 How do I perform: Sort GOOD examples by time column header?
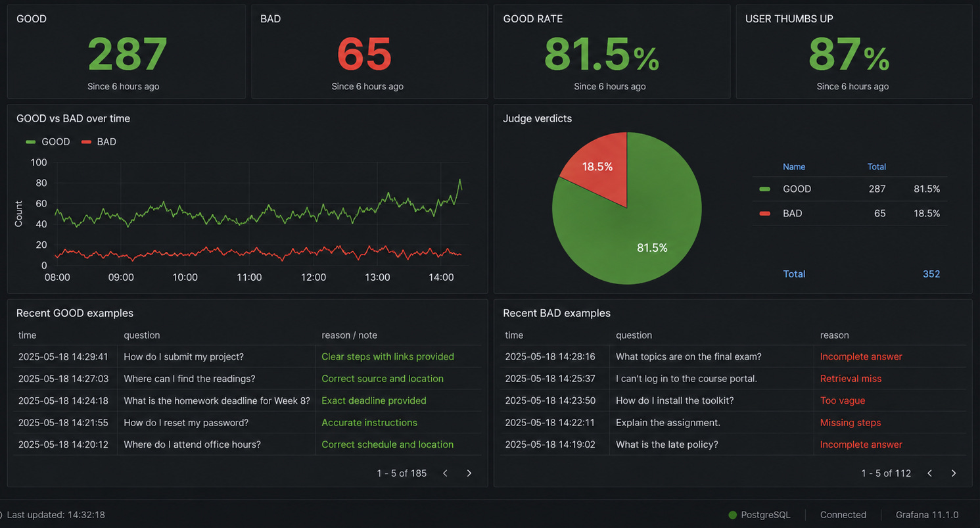(x=28, y=335)
